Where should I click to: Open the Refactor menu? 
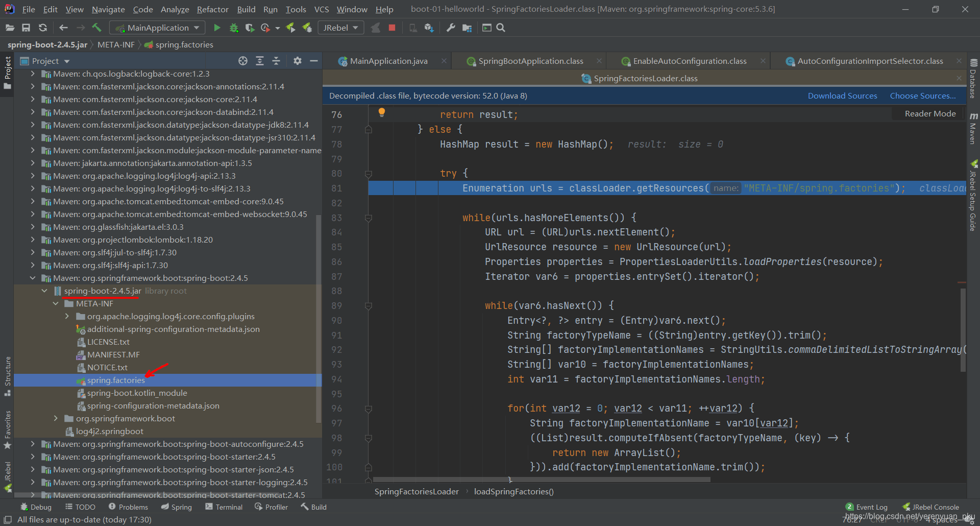(x=212, y=9)
